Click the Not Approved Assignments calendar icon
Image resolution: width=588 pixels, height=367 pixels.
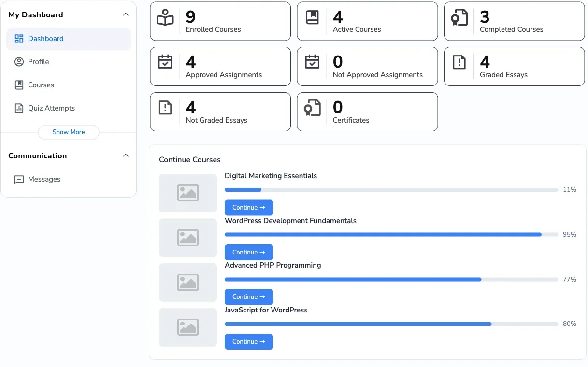pyautogui.click(x=312, y=62)
